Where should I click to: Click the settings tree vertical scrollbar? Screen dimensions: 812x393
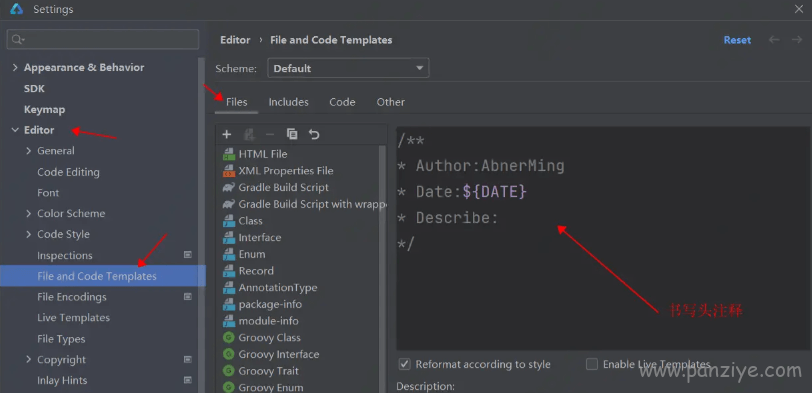click(202, 225)
